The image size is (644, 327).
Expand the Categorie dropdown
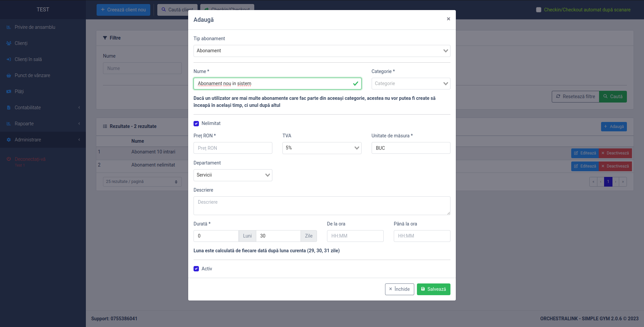click(411, 84)
